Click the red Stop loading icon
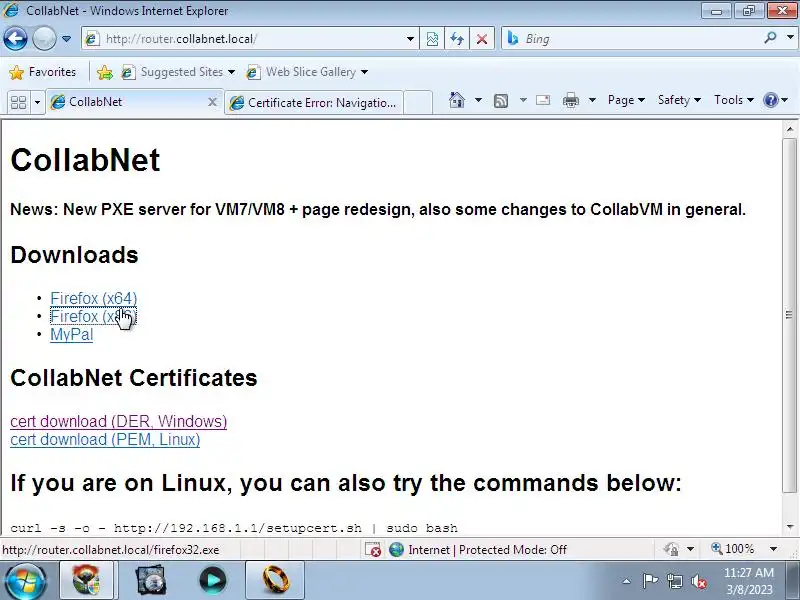This screenshot has height=600, width=800. [482, 39]
